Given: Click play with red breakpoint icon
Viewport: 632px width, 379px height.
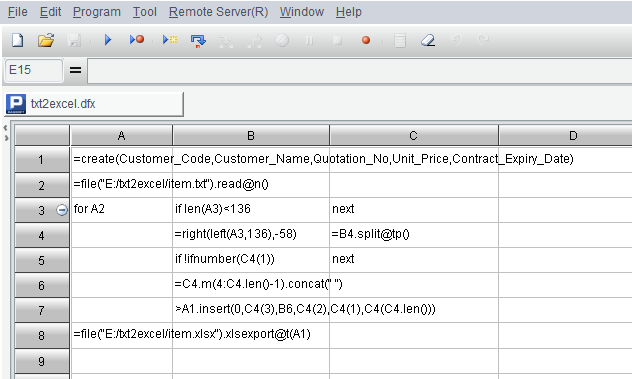Looking at the screenshot, I should click(x=137, y=40).
